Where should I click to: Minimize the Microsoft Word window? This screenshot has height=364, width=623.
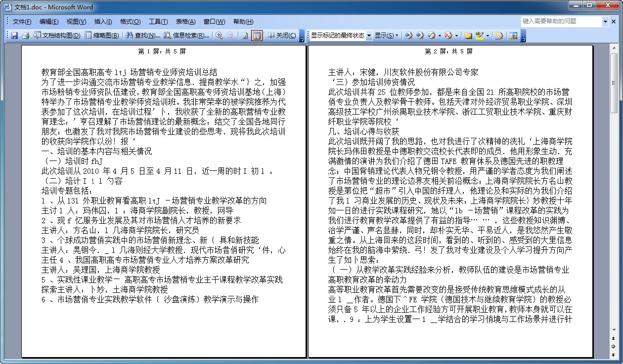[576, 5]
